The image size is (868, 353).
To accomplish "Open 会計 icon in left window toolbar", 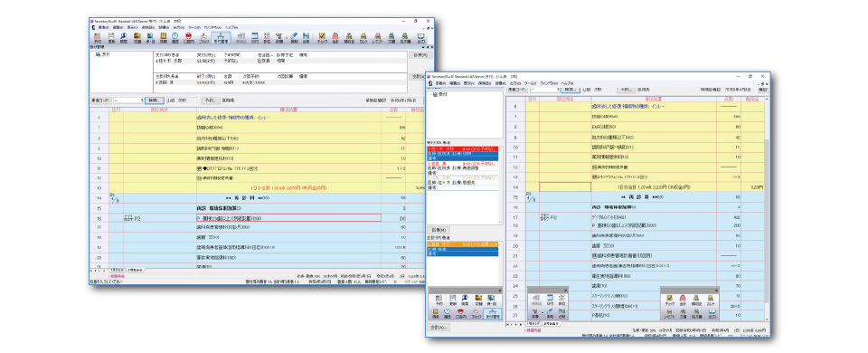I will 335,37.
